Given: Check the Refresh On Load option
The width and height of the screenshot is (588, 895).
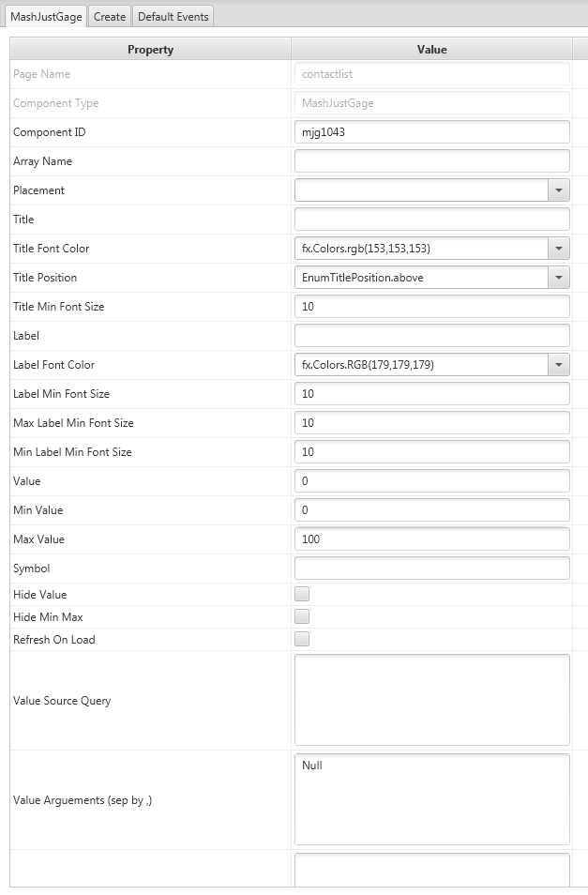Looking at the screenshot, I should tap(302, 639).
